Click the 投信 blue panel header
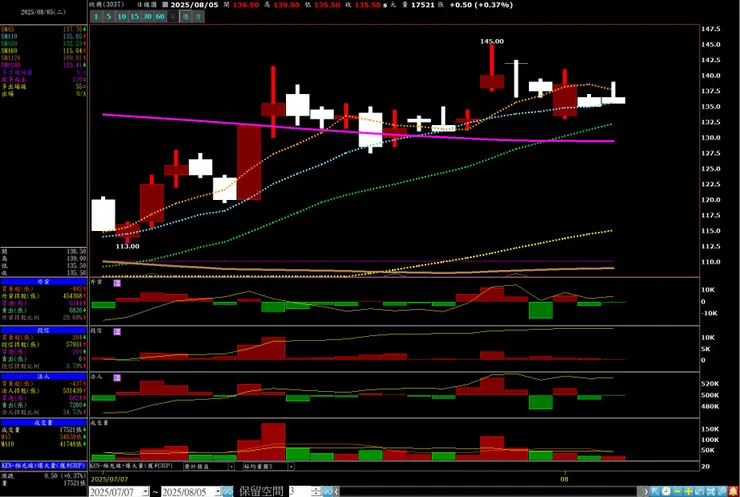 (43, 330)
